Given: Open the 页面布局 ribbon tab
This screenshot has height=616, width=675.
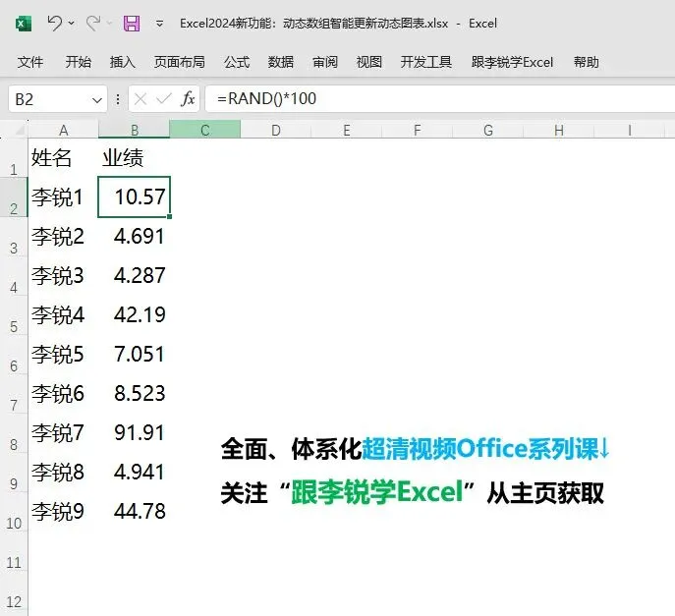Looking at the screenshot, I should coord(179,62).
